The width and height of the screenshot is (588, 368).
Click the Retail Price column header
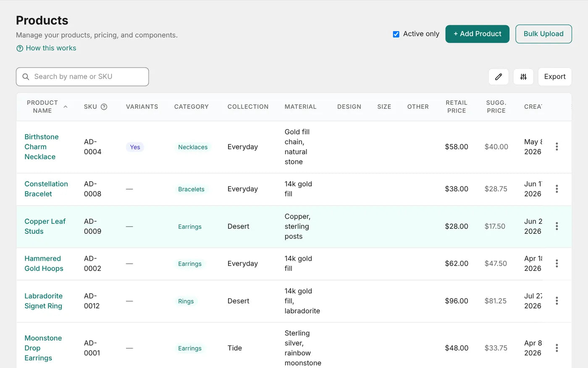[x=457, y=107]
